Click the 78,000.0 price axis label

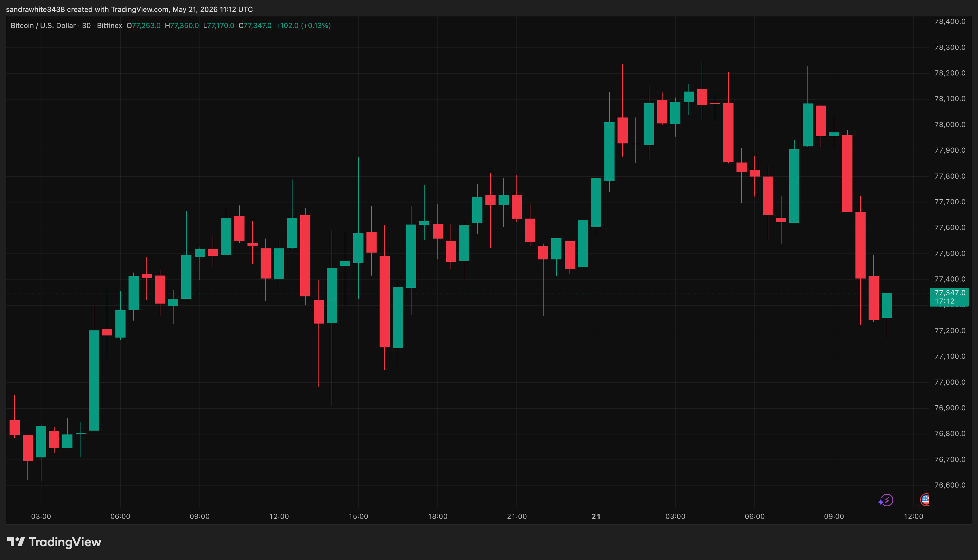[950, 125]
